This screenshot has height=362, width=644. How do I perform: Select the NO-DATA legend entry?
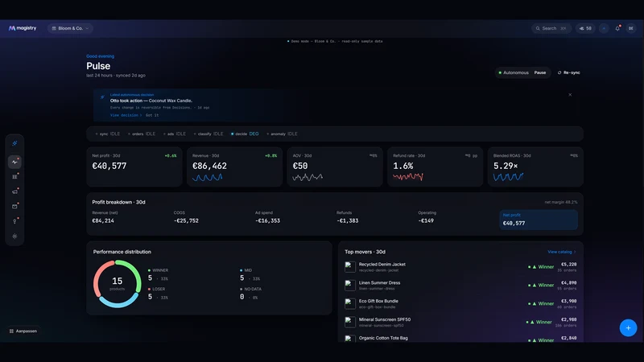pyautogui.click(x=251, y=293)
